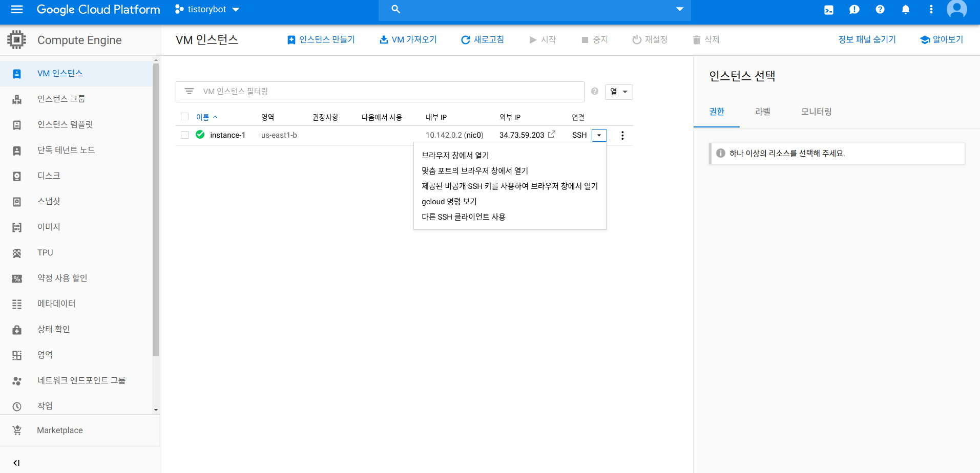Toggle the SSH options dropdown arrow

599,135
